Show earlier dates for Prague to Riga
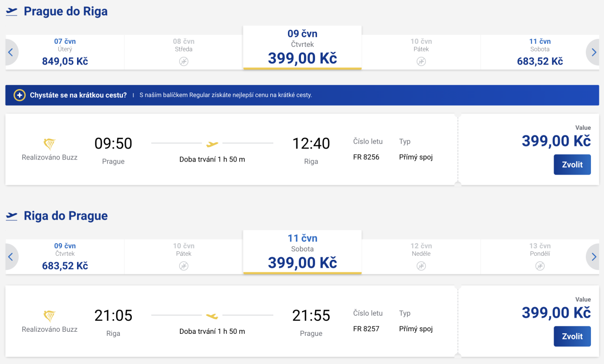Screen dimensions: 604x364 click(11, 52)
